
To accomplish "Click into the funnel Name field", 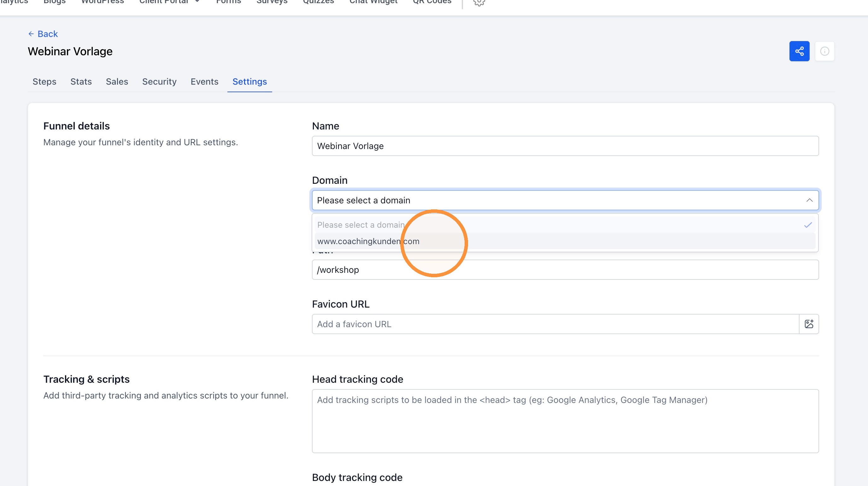I will 565,146.
